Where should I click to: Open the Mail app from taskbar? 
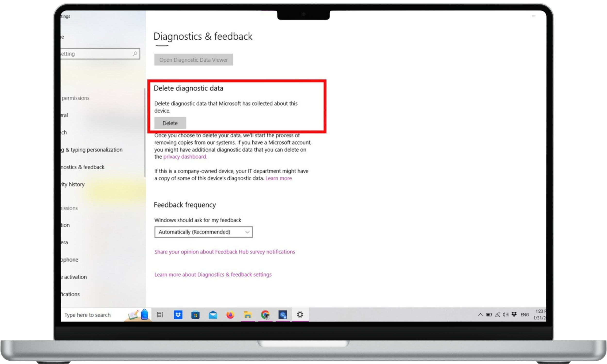tap(213, 315)
